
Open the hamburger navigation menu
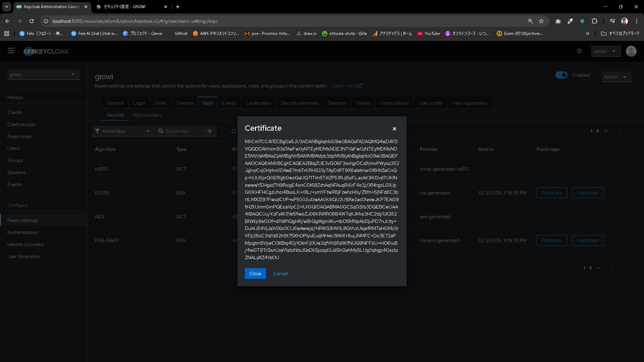point(11,51)
